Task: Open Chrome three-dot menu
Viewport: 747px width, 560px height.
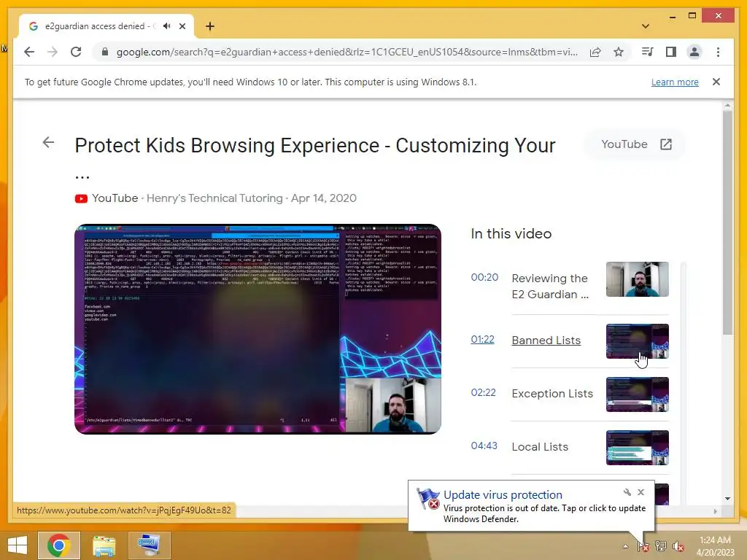Action: pyautogui.click(x=718, y=52)
